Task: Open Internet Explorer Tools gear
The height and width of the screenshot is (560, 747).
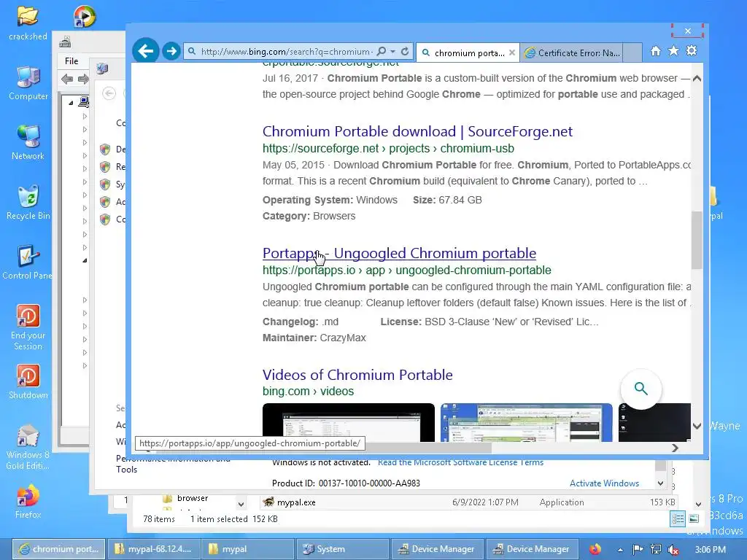Action: point(692,51)
